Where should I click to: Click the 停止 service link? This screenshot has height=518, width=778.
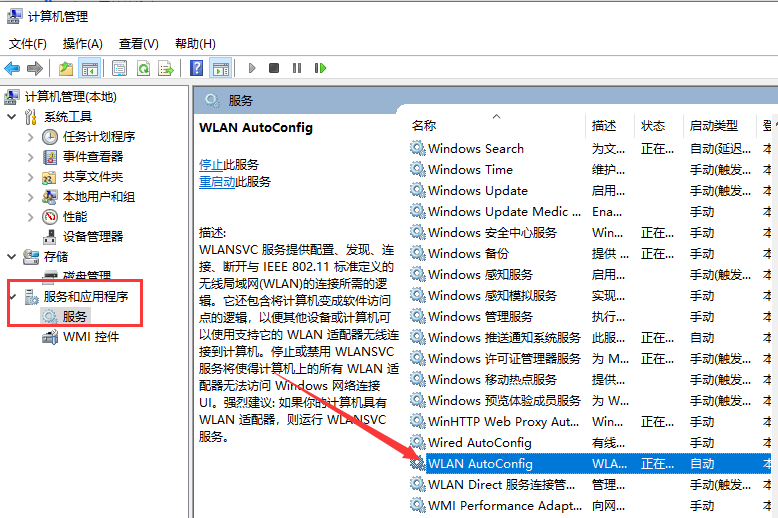pyautogui.click(x=211, y=164)
